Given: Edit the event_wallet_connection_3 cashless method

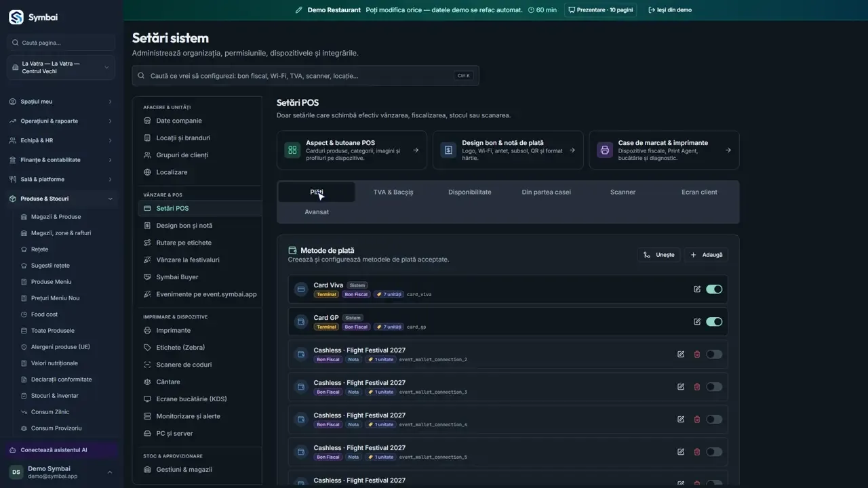Looking at the screenshot, I should tap(681, 387).
